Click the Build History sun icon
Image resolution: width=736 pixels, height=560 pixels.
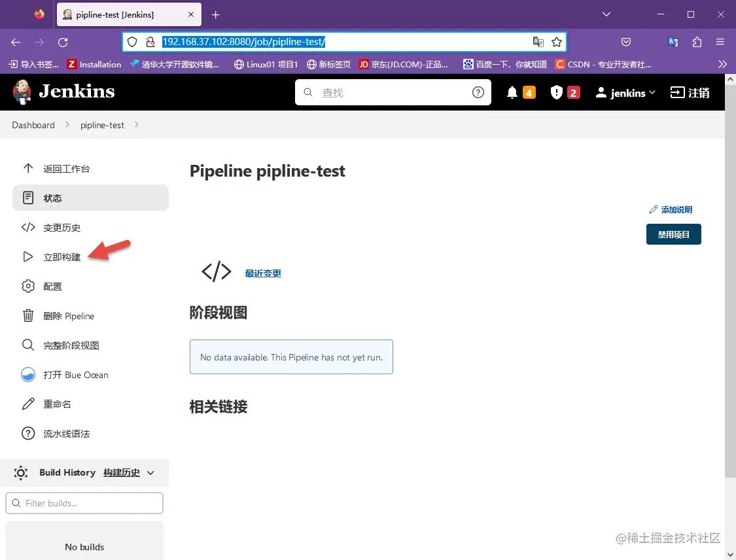click(x=21, y=473)
